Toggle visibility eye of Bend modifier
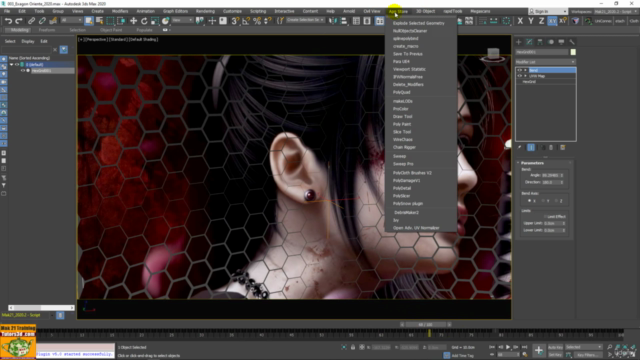This screenshot has width=640, height=360. (520, 70)
